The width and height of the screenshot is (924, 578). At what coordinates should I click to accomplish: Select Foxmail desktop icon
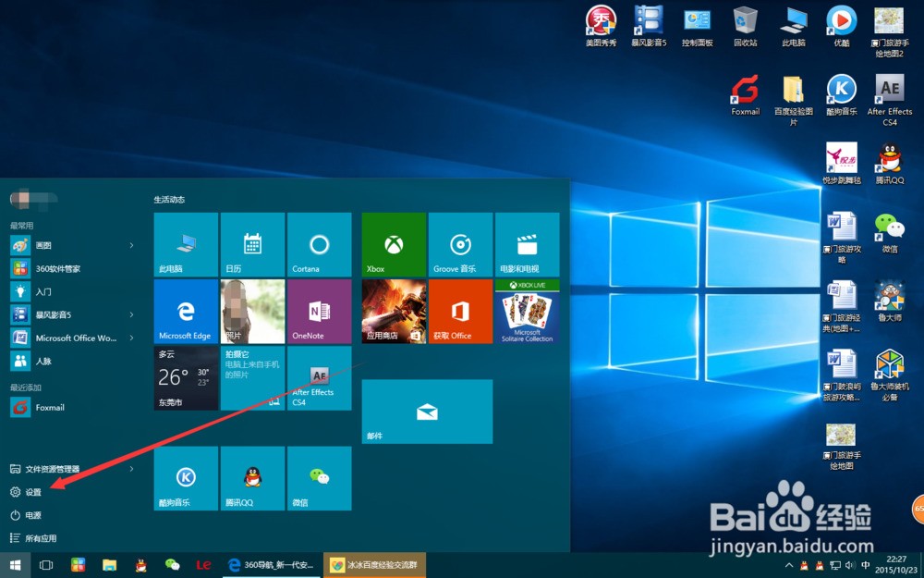coord(746,95)
